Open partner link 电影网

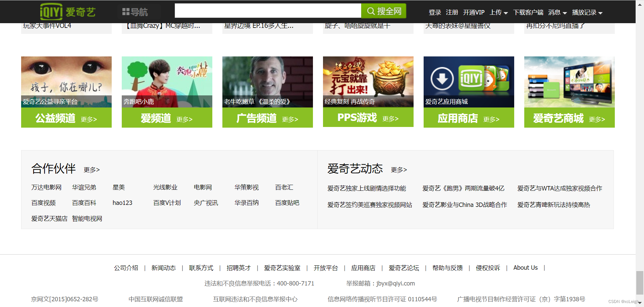click(x=203, y=187)
